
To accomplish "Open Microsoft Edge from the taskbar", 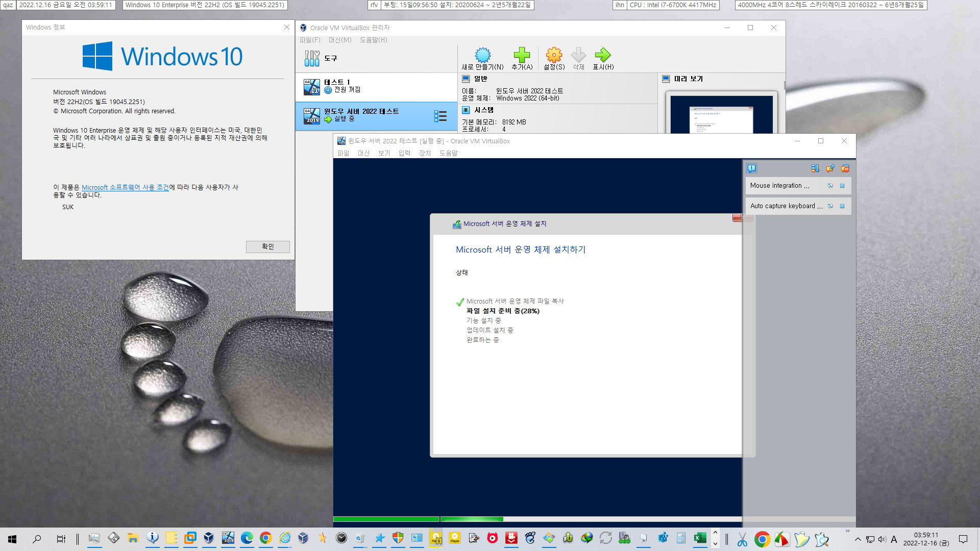I will 247,538.
